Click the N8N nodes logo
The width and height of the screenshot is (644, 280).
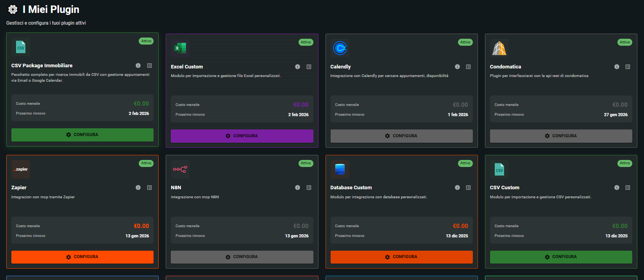coord(180,169)
